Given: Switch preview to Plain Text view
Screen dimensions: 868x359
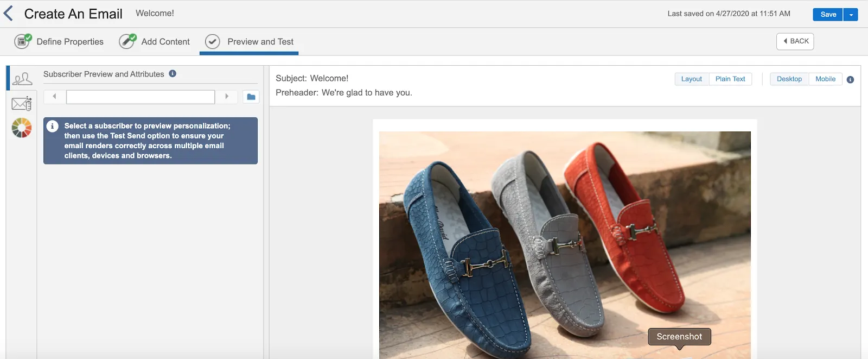Looking at the screenshot, I should pos(730,79).
